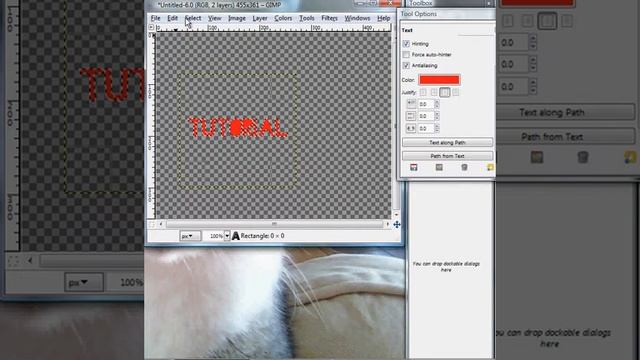
Task: Click the horizontal scrollbar right arrow
Action: tap(387, 224)
